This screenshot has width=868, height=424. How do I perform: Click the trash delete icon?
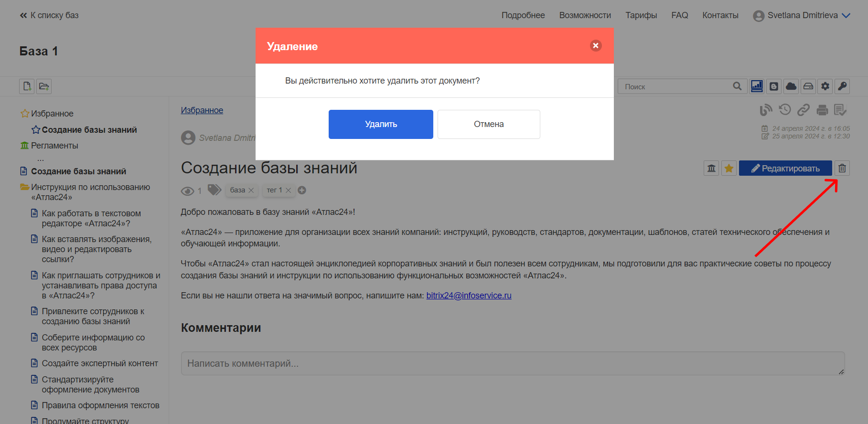coord(842,168)
